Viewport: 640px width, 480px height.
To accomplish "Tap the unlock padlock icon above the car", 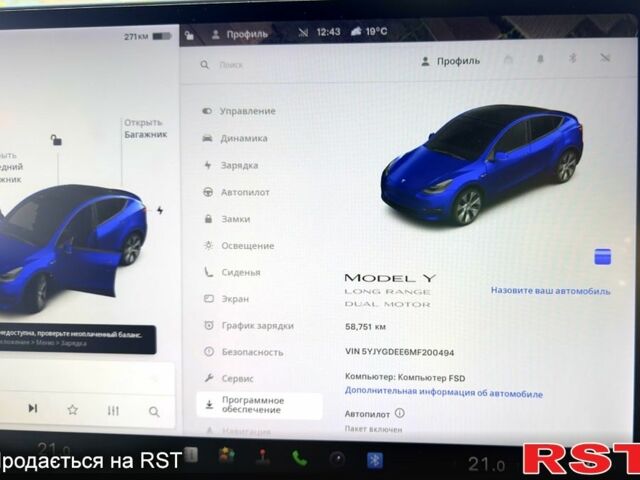I will pos(56,140).
